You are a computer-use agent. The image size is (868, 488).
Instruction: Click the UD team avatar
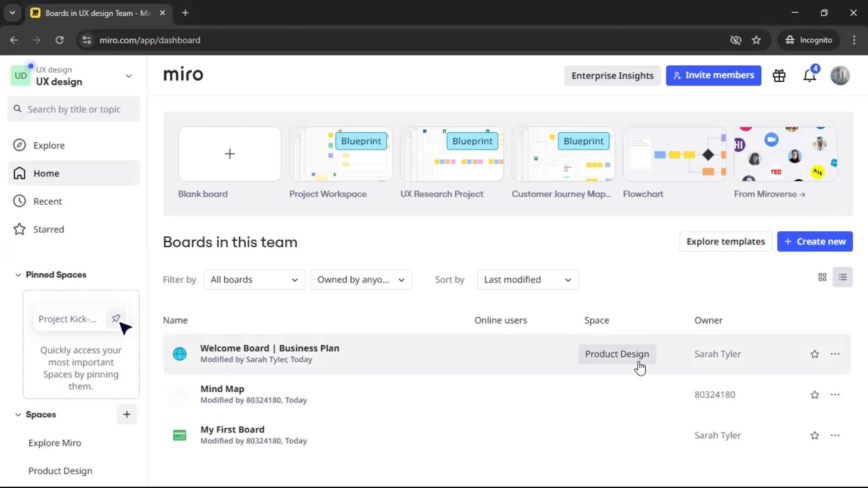click(x=21, y=76)
